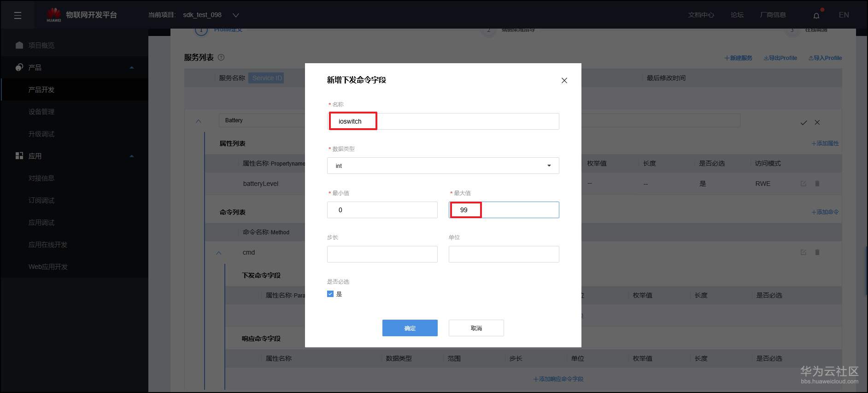Select 应用调试 in sidebar
868x393 pixels.
coord(41,222)
